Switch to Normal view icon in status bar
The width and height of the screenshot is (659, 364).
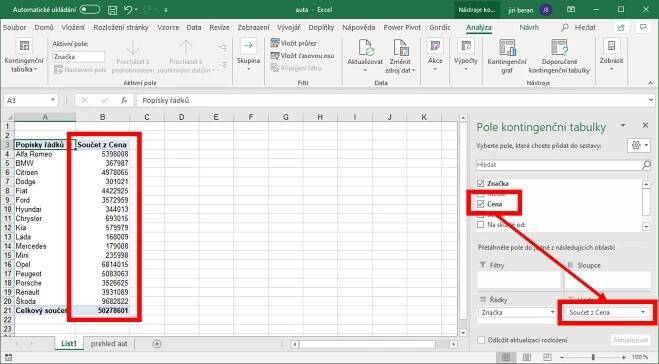[x=506, y=357]
